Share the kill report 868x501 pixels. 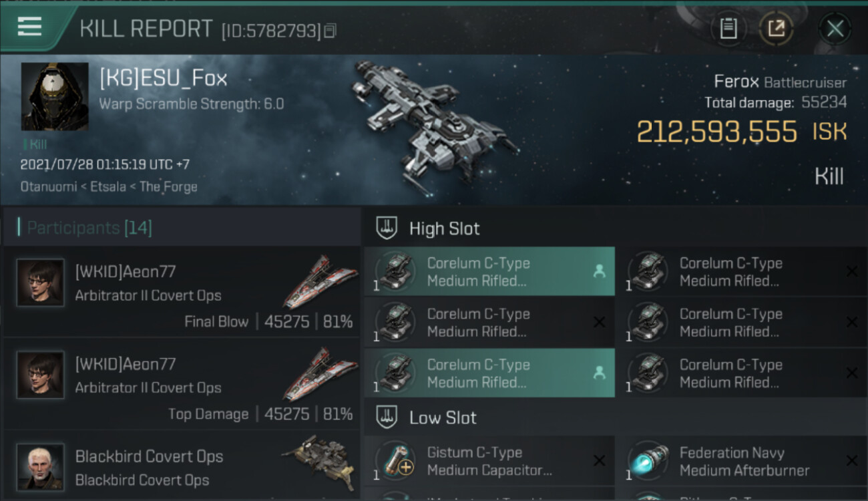(x=776, y=28)
